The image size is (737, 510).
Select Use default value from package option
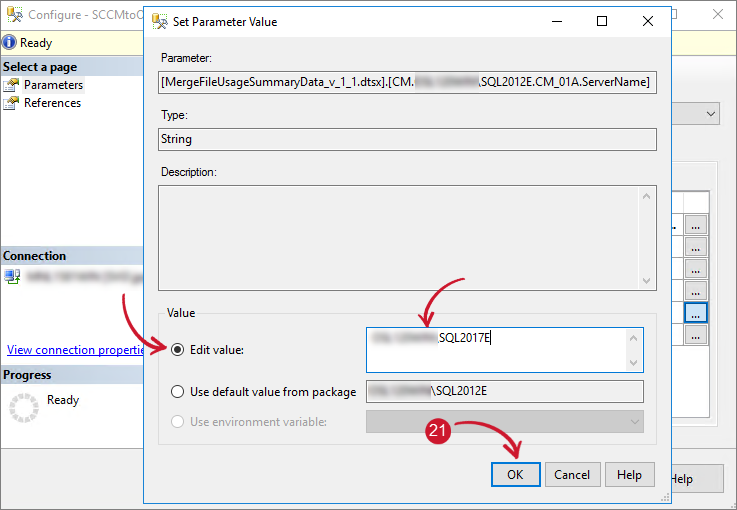tap(177, 392)
